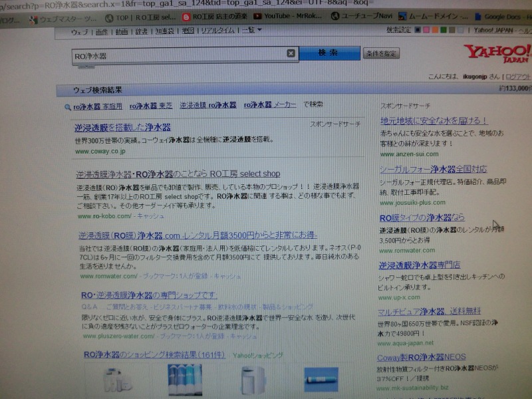
Task: Open the www.coway.co.jp URL
Action: [100, 152]
